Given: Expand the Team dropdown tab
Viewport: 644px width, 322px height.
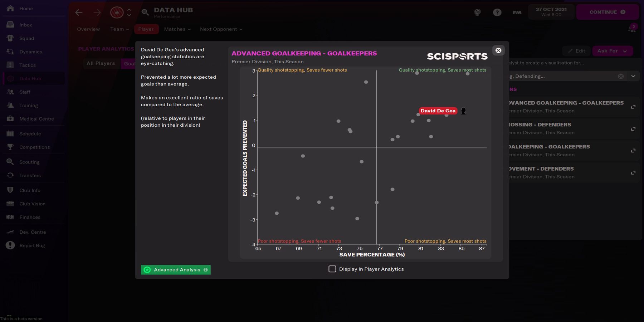Looking at the screenshot, I should pyautogui.click(x=119, y=29).
